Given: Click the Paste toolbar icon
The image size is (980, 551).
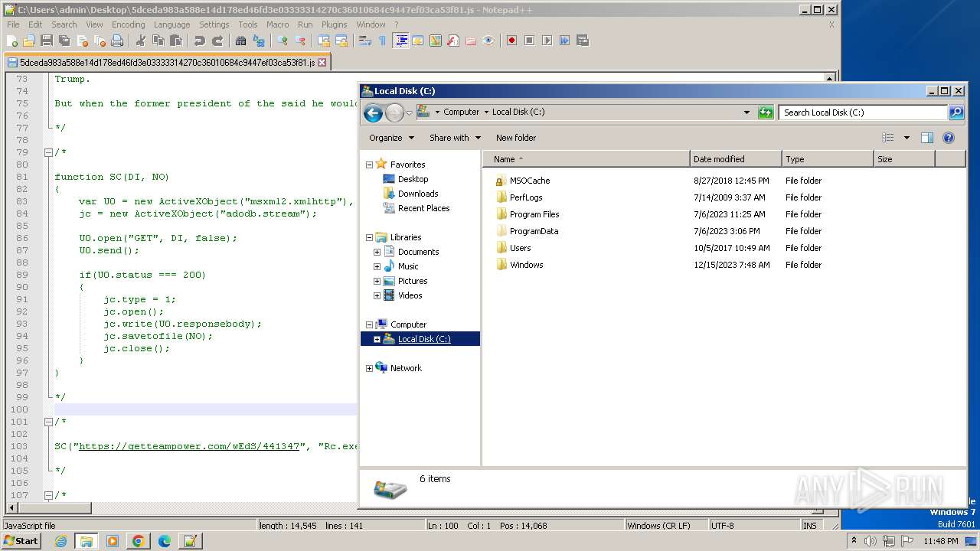Looking at the screenshot, I should coord(176,41).
